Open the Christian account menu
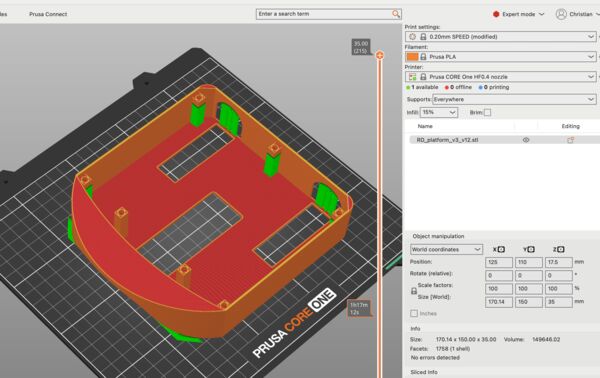Screen dimensions: 600x378 tap(584, 14)
